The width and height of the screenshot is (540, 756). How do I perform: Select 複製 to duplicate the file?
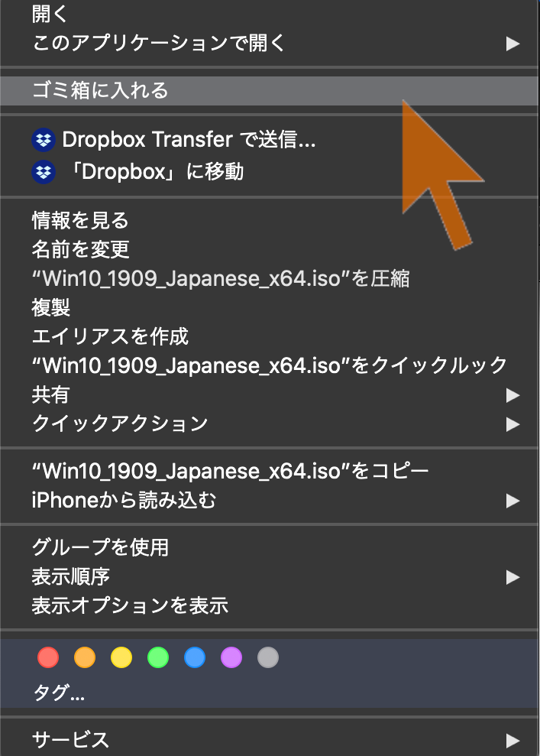pyautogui.click(x=269, y=307)
